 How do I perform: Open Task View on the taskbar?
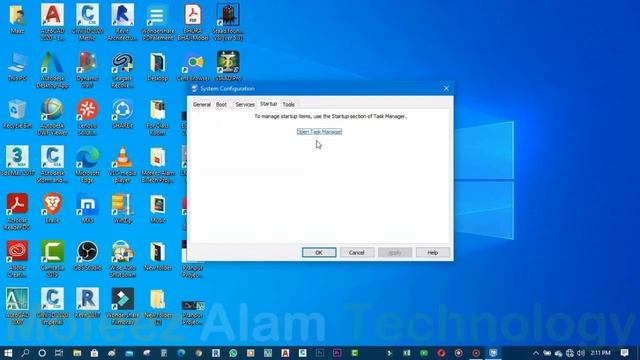(x=59, y=353)
